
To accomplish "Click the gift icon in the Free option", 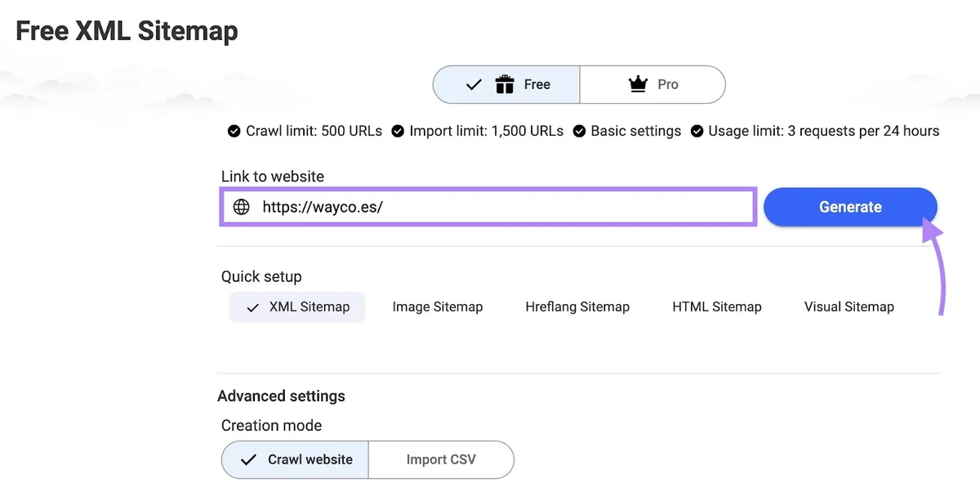I will click(505, 84).
